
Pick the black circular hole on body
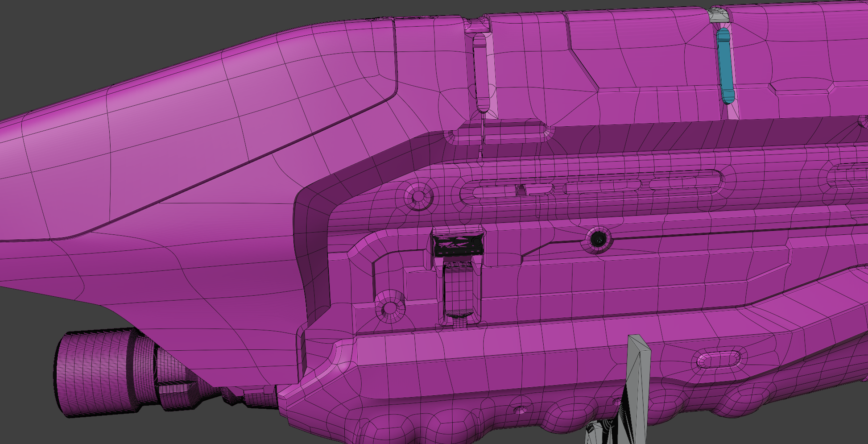[x=598, y=240]
